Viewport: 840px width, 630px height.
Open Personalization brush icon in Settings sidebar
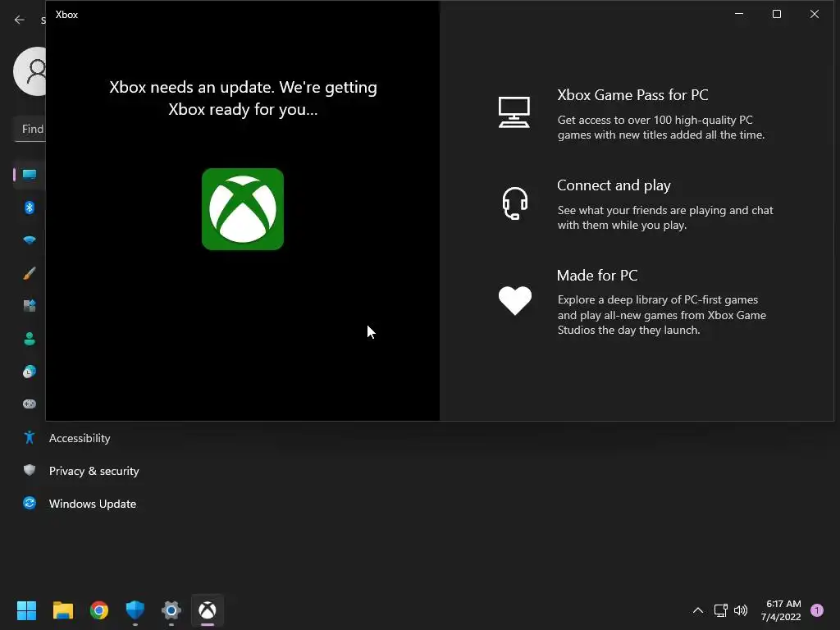pos(30,273)
